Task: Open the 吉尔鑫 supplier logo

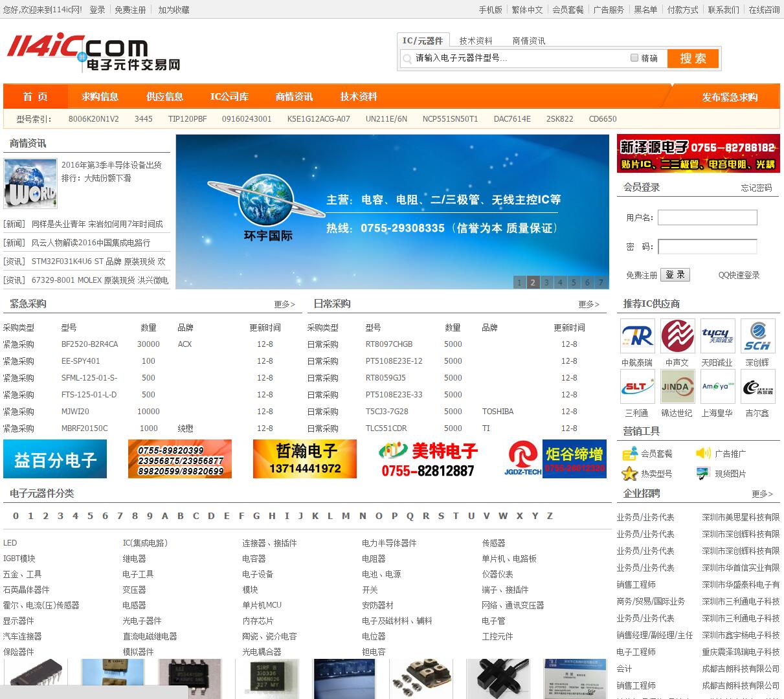Action: point(757,386)
